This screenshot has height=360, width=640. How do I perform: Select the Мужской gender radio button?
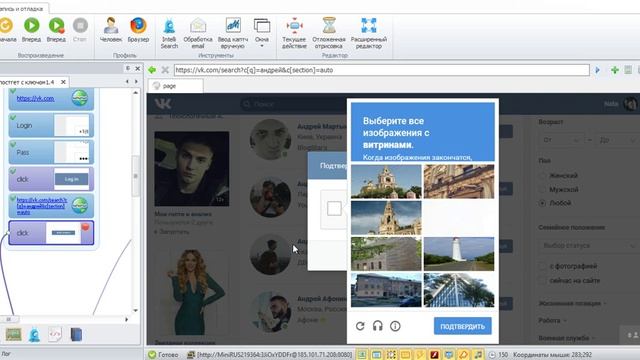(542, 189)
